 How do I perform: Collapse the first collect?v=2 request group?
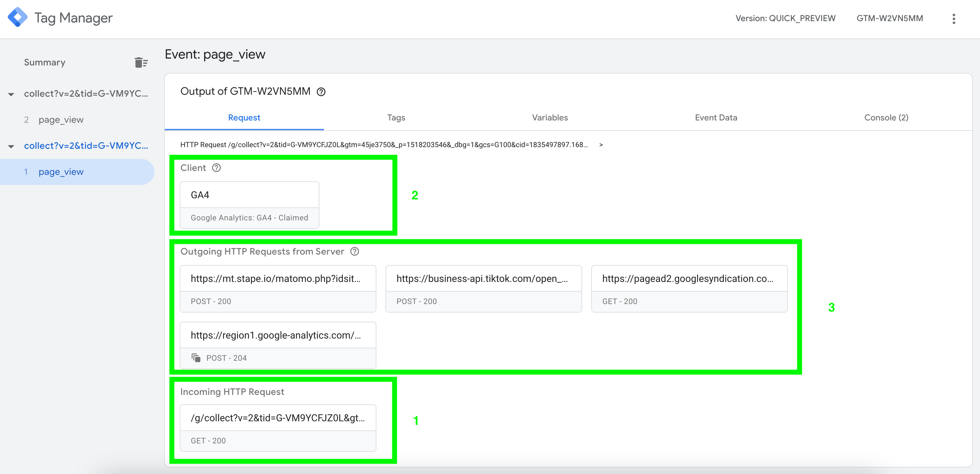[x=11, y=94]
